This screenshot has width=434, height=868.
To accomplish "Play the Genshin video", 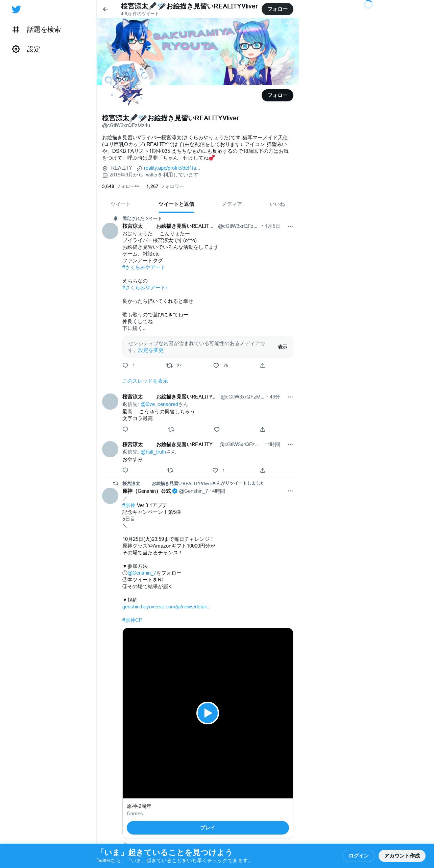I will (208, 713).
